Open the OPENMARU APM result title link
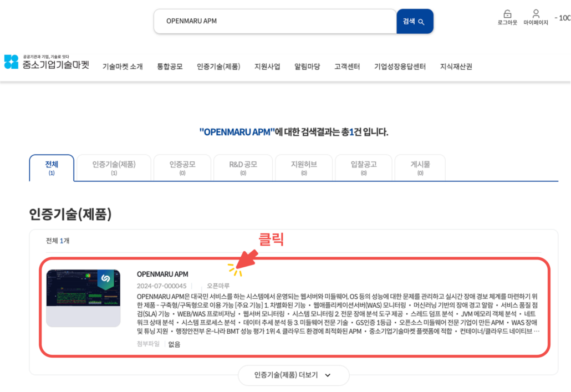The height and width of the screenshot is (392, 571). (x=162, y=274)
